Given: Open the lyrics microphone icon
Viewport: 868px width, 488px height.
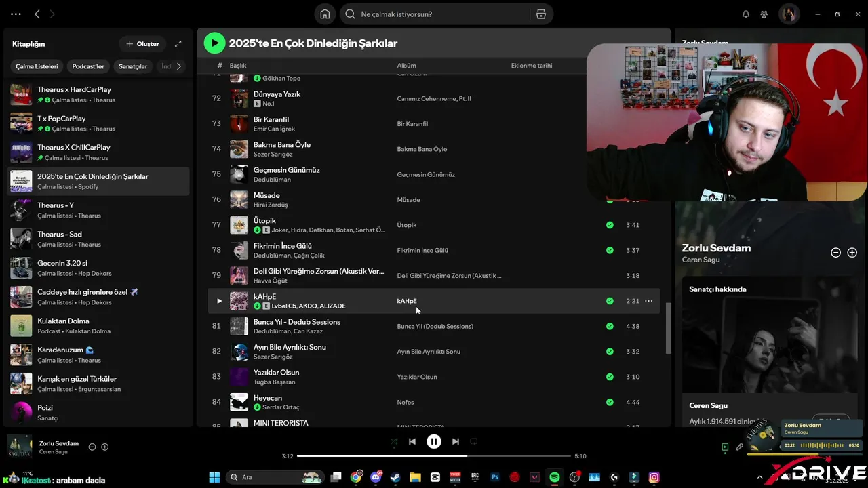Looking at the screenshot, I should pos(740,447).
